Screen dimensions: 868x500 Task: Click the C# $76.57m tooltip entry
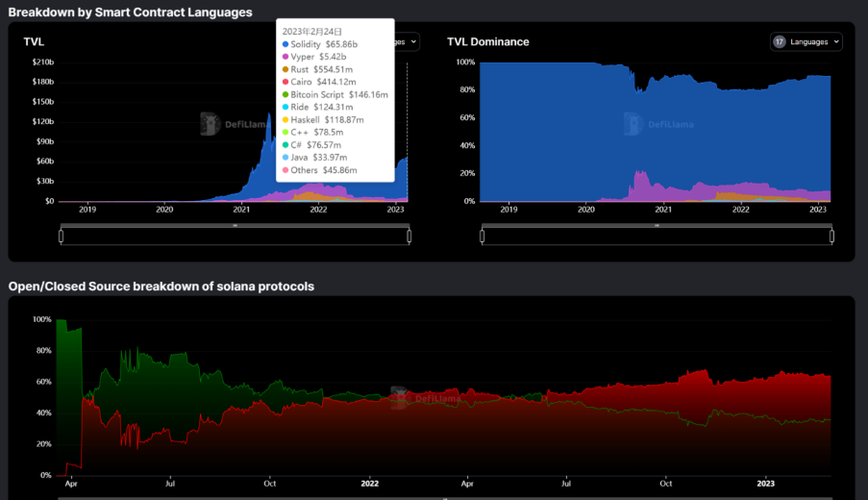(x=311, y=145)
